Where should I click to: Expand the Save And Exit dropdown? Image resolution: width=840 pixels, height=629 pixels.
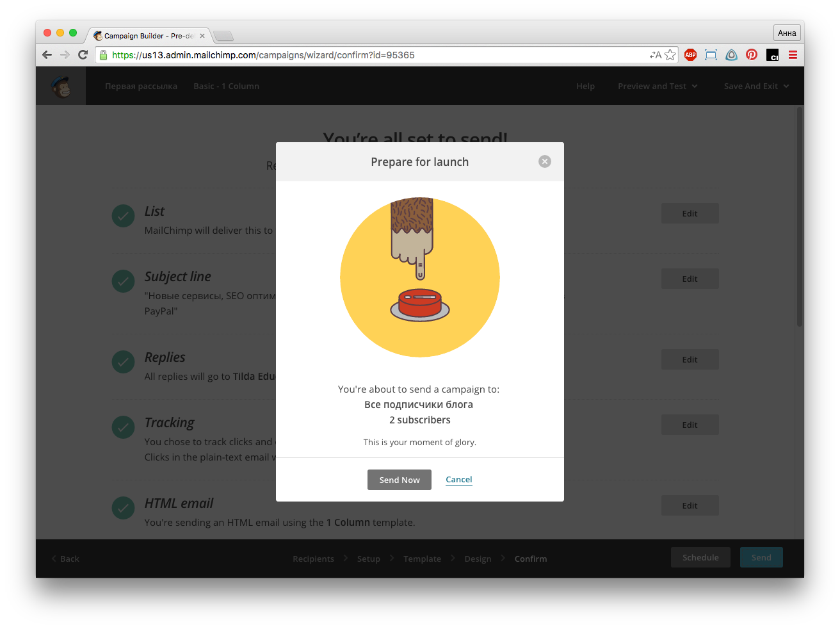(x=756, y=86)
